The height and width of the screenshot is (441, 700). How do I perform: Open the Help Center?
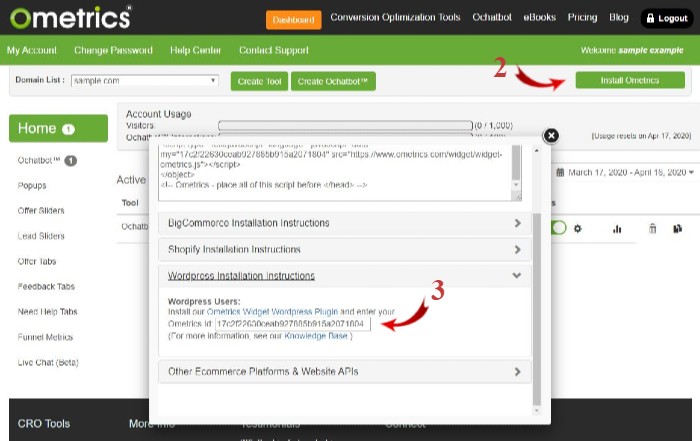(x=196, y=50)
